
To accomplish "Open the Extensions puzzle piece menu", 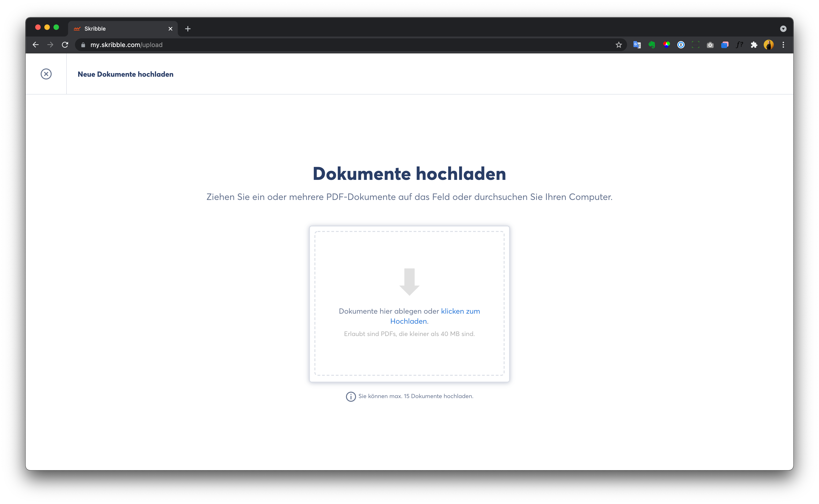I will point(754,45).
